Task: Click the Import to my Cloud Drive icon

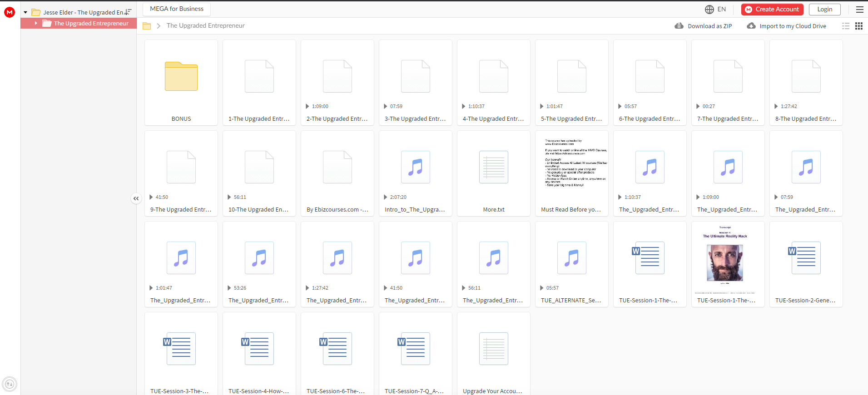Action: pos(752,26)
